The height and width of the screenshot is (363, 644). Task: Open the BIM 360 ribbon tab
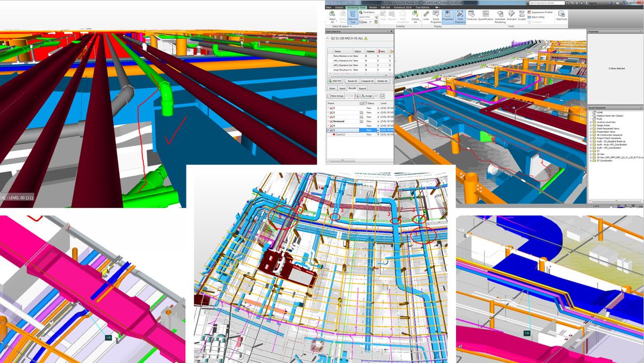(x=385, y=8)
